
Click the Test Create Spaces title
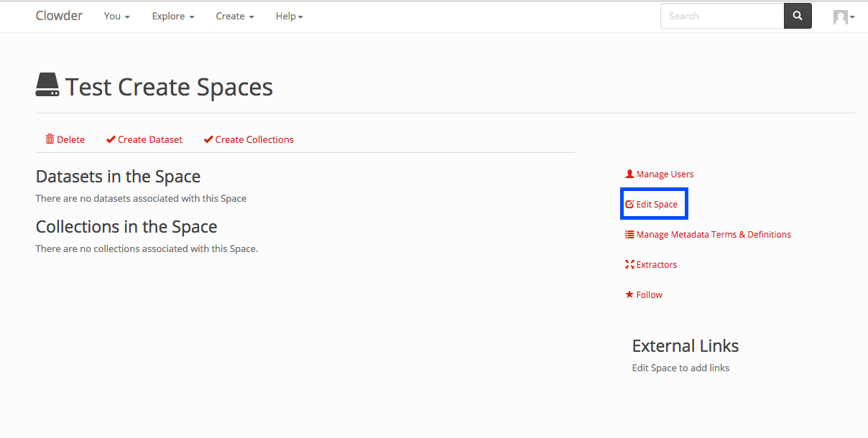[x=169, y=87]
